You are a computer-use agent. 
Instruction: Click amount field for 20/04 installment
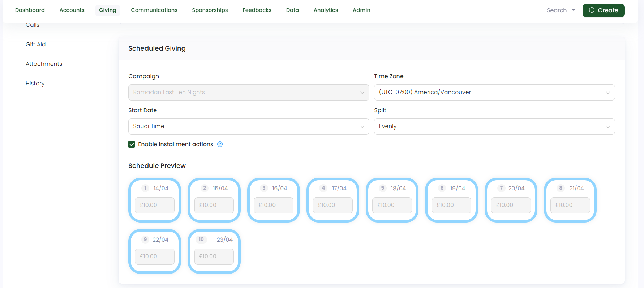(511, 205)
